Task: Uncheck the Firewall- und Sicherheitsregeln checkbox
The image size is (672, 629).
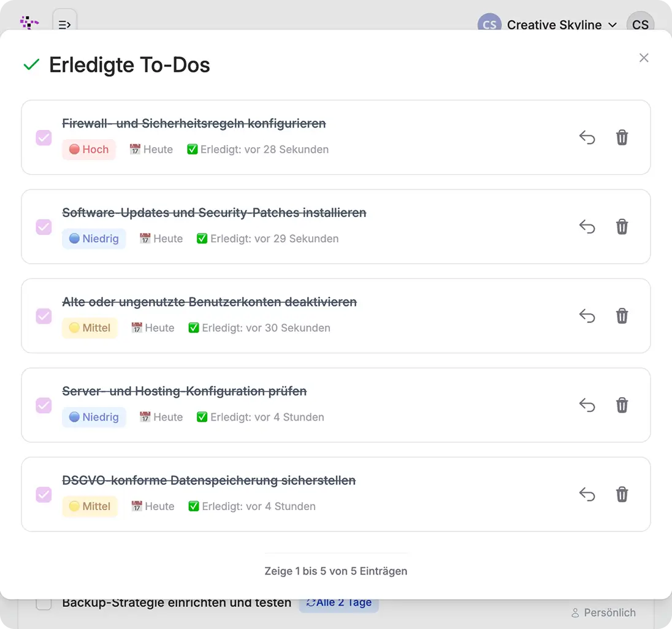Action: [44, 138]
